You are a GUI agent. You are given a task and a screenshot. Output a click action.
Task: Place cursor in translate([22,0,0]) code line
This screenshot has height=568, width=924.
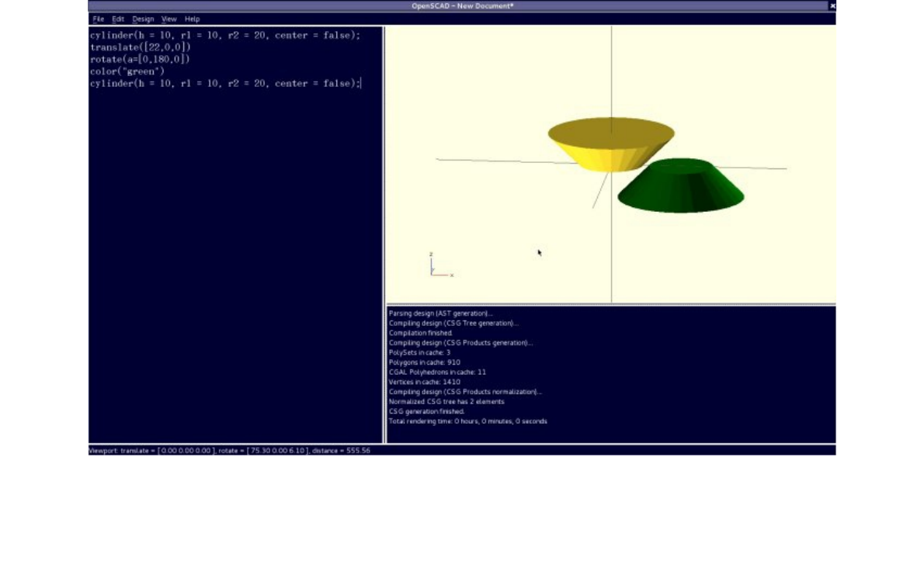point(141,47)
